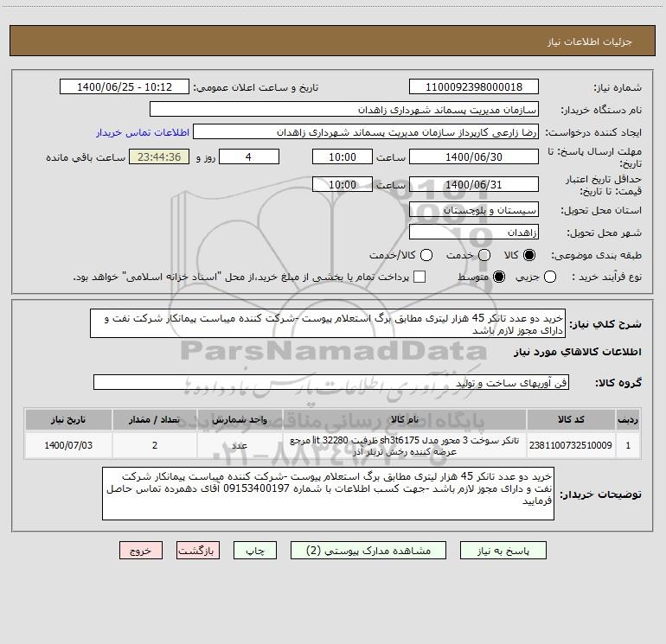666x644 pixels.
Task: Click the response deadline hour field 10:00
Action: coord(343,156)
